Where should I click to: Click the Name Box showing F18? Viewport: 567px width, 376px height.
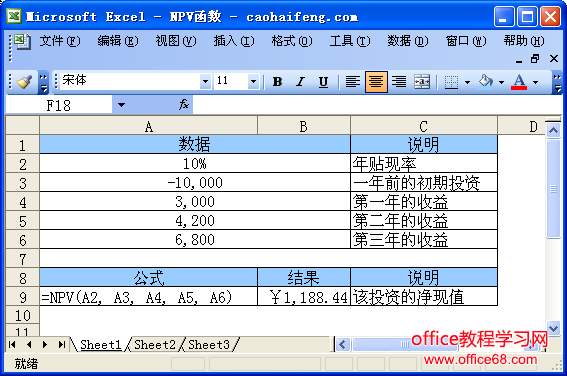(x=59, y=105)
